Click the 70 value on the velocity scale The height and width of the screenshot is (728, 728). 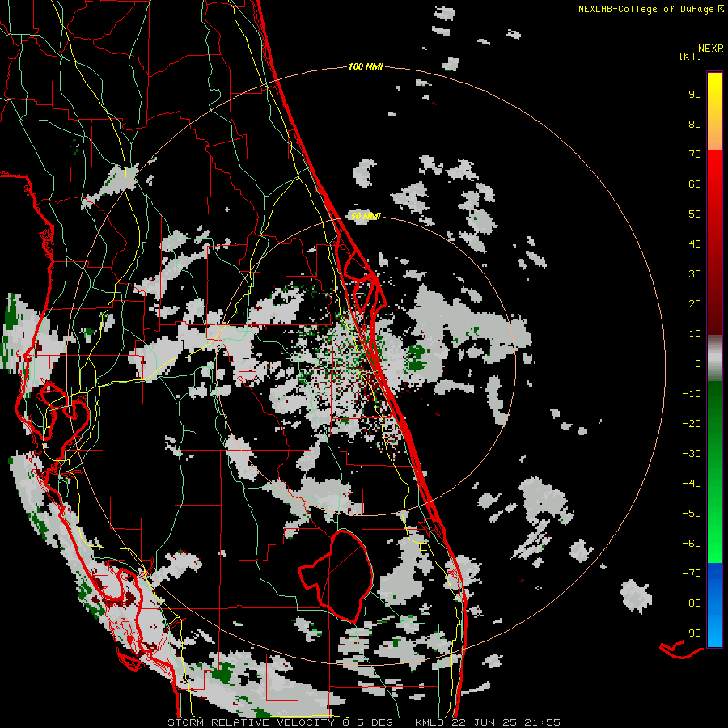pos(695,154)
